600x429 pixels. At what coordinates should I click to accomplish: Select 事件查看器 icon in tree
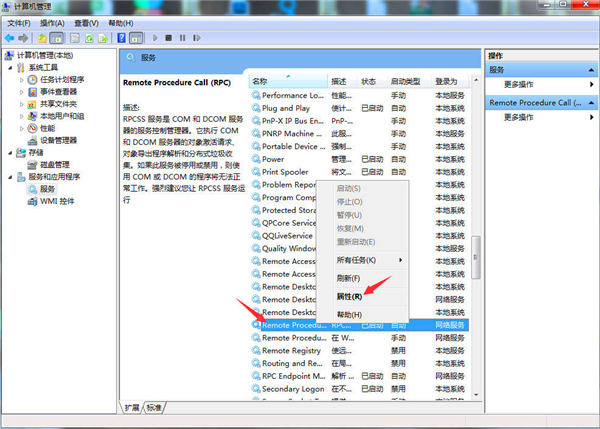click(33, 92)
